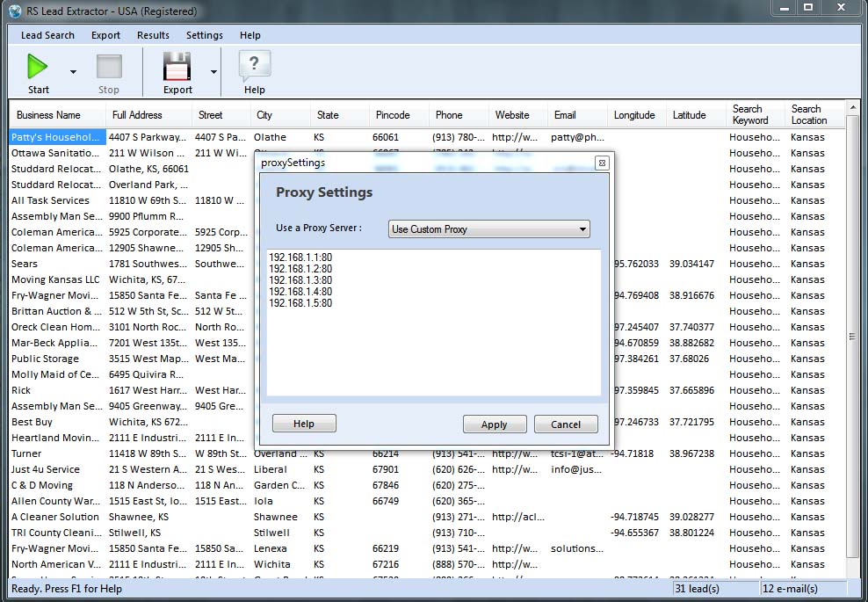
Task: Expand the Export button dropdown arrow
Action: [x=213, y=72]
